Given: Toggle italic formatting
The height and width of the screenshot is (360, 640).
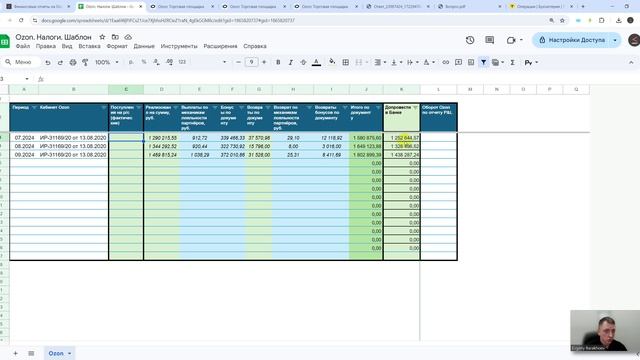Looking at the screenshot, I should [x=291, y=62].
